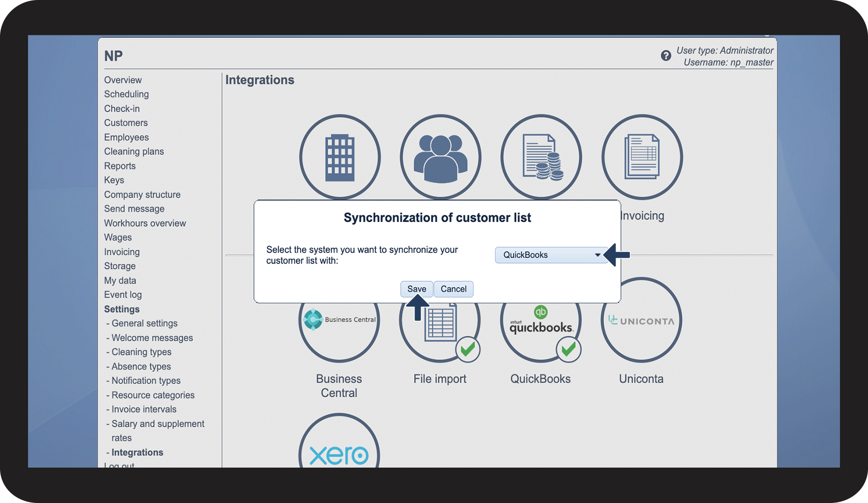Open Reports in sidebar
The height and width of the screenshot is (503, 868).
[x=120, y=166]
